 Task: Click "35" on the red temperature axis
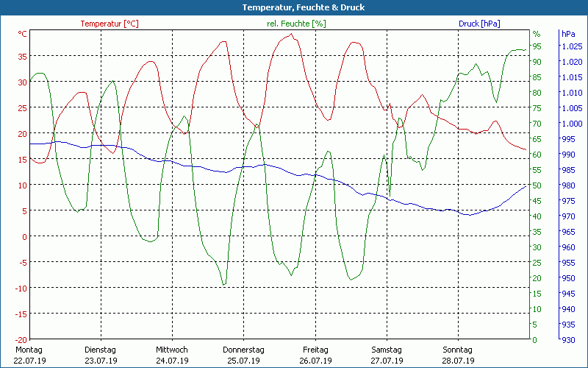pyautogui.click(x=23, y=57)
